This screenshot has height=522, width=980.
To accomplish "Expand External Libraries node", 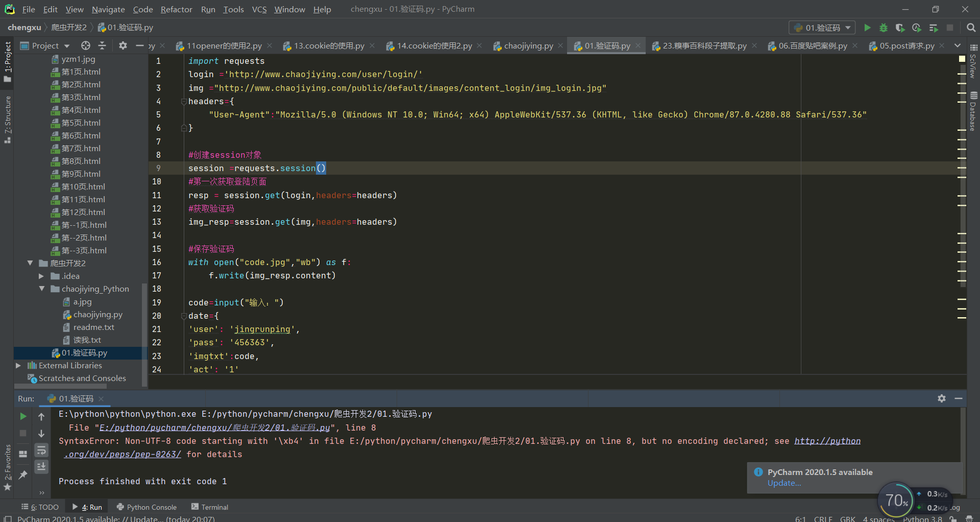I will (18, 365).
